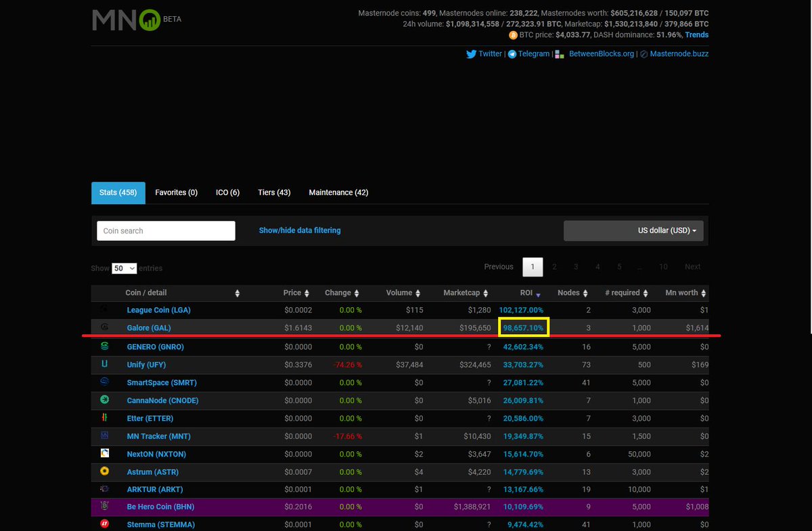Click MN Tracker change value -17.66 %

pos(346,436)
